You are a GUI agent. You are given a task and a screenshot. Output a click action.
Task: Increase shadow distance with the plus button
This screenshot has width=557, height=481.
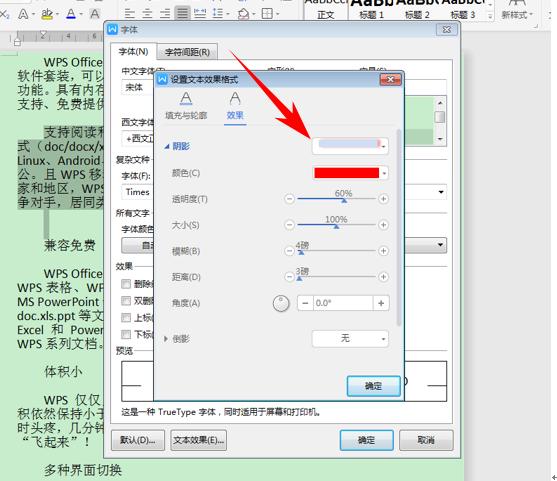[383, 277]
